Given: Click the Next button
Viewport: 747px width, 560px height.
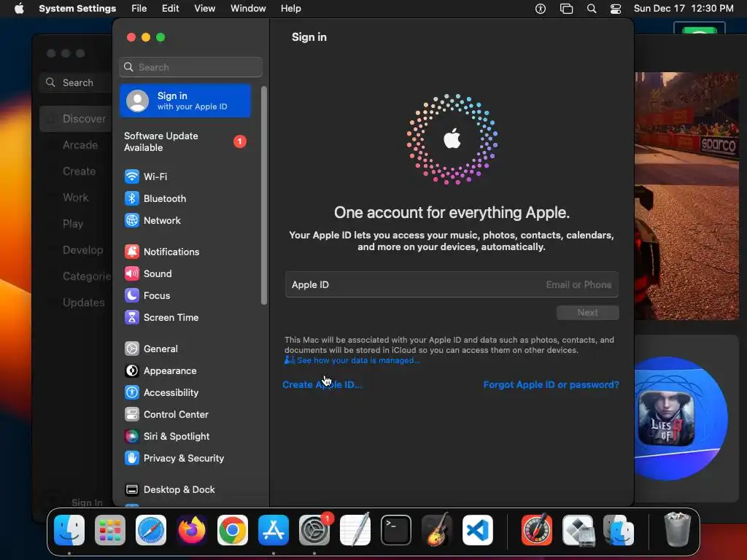Looking at the screenshot, I should tap(588, 313).
